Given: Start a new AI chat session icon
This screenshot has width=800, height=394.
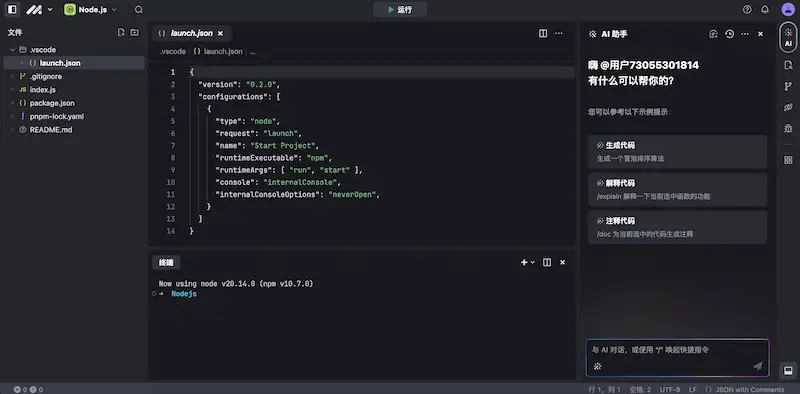Looking at the screenshot, I should point(713,34).
